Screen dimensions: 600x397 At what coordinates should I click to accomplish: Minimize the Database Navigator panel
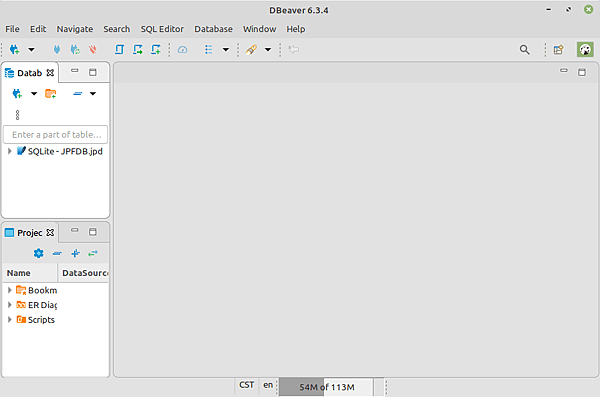75,71
